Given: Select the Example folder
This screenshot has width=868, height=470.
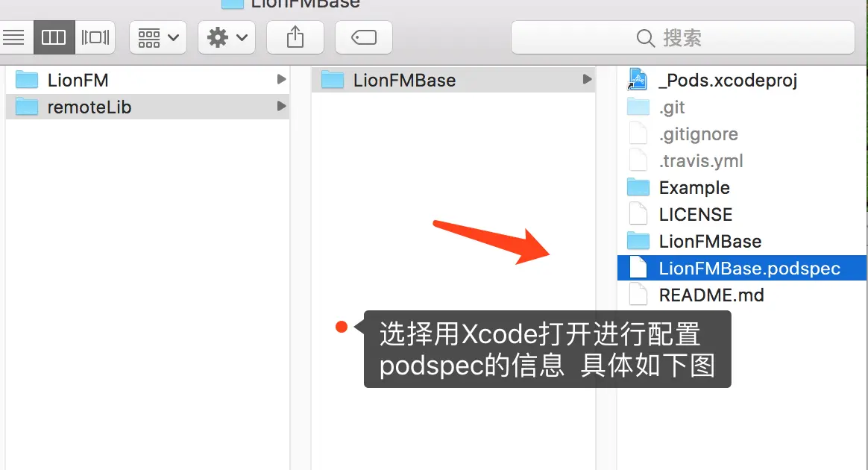Looking at the screenshot, I should [742, 188].
